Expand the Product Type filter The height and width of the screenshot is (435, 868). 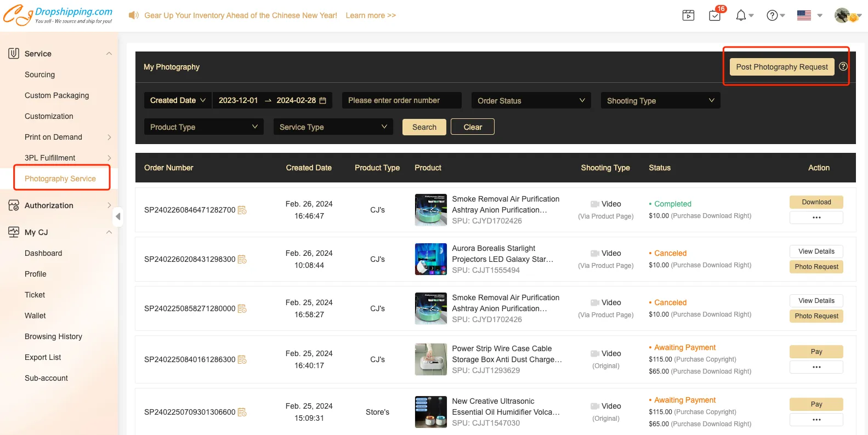[203, 127]
